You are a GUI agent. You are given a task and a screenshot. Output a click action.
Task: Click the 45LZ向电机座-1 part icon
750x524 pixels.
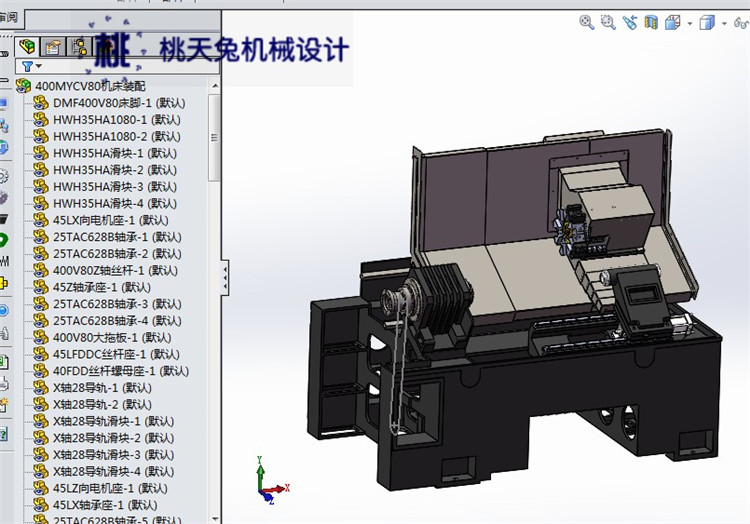coord(41,488)
